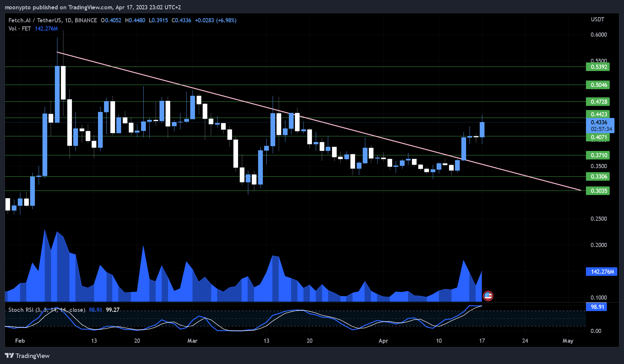Click the Fetch.AI / TetherUS symbol title
Screen dimensions: 624x364
click(x=53, y=20)
